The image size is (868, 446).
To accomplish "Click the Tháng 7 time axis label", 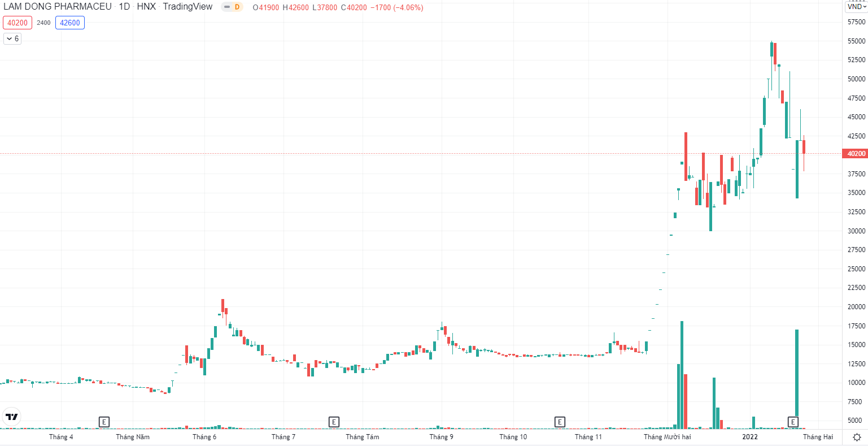I will coord(283,437).
